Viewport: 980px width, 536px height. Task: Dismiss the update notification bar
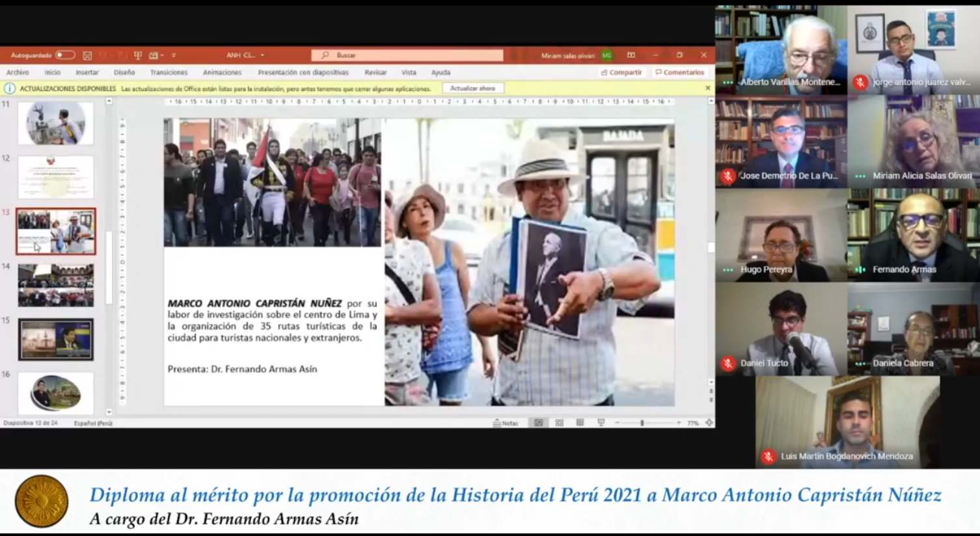tap(707, 88)
